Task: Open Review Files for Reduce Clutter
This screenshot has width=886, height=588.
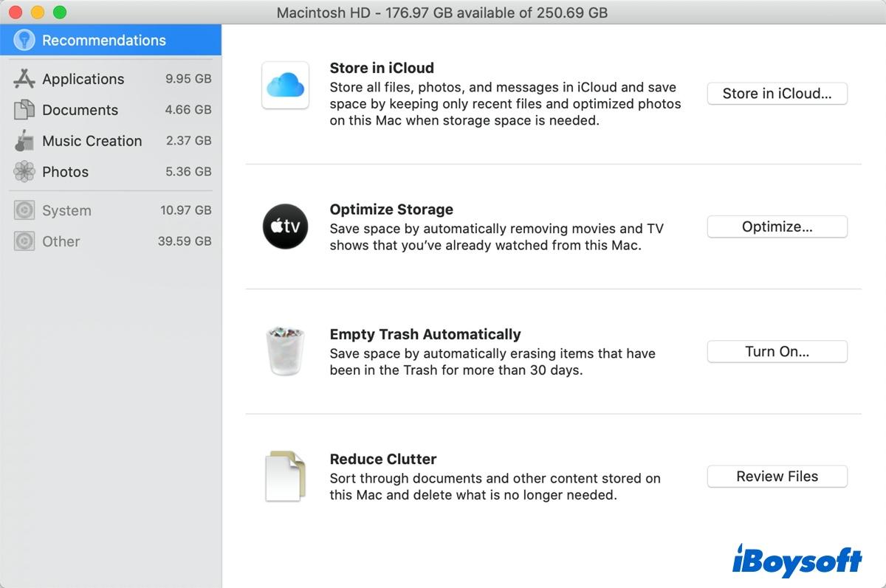Action: [777, 477]
